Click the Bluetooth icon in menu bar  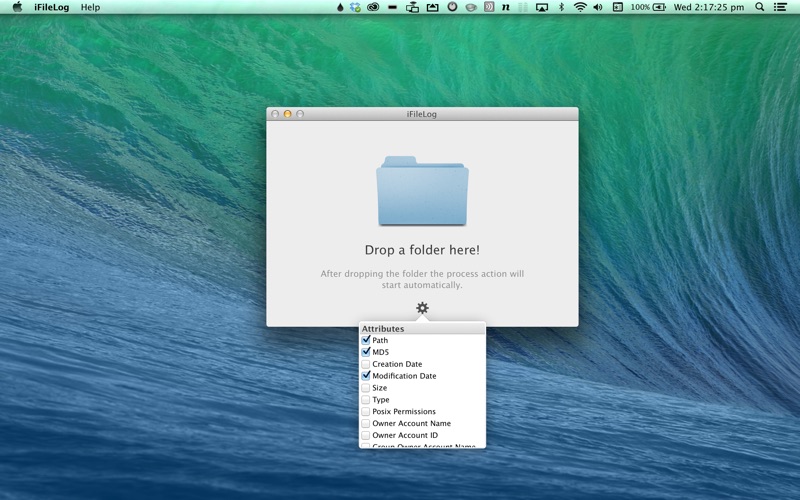click(x=561, y=7)
